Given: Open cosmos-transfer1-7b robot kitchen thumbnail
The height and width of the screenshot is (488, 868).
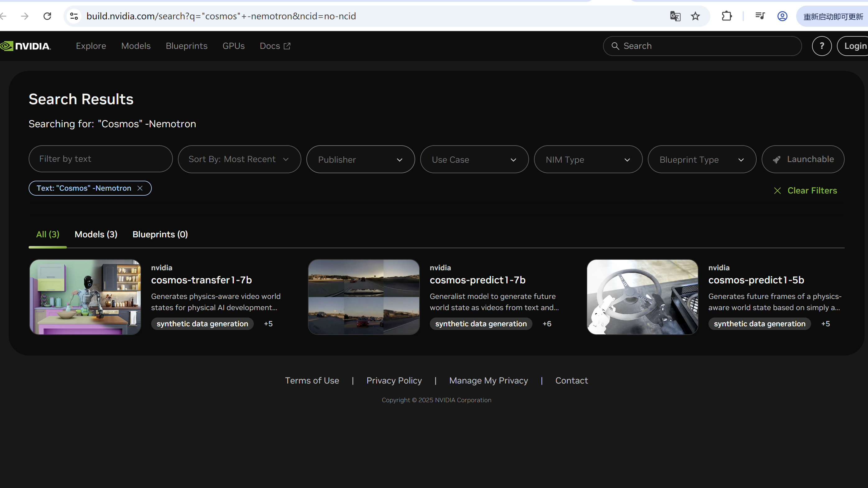Looking at the screenshot, I should [x=85, y=297].
